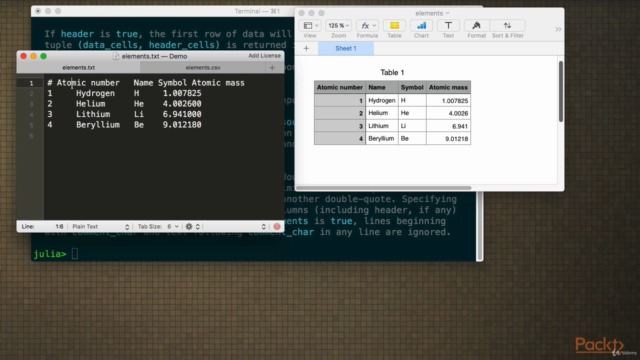Add a new sheet with plus button
The width and height of the screenshot is (640, 360).
pyautogui.click(x=306, y=49)
